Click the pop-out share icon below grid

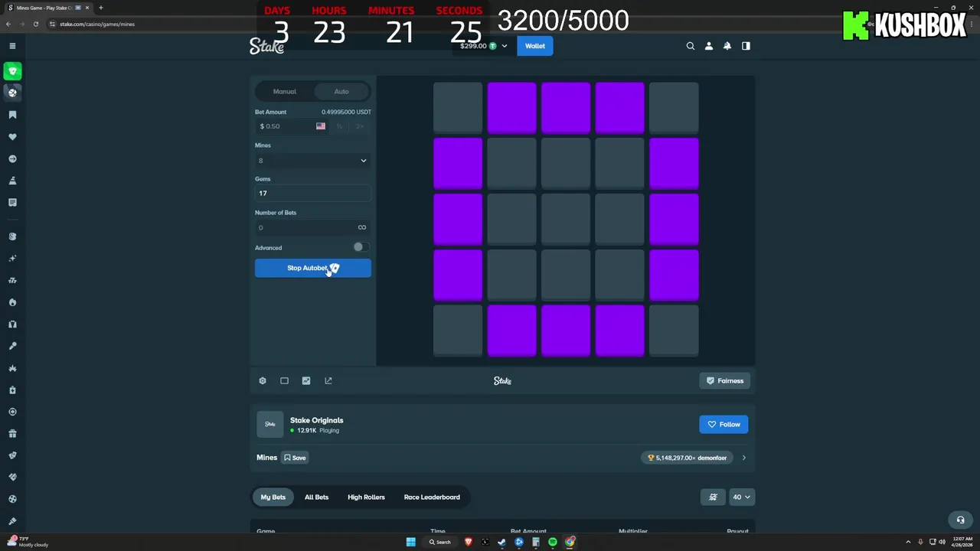[x=328, y=380]
